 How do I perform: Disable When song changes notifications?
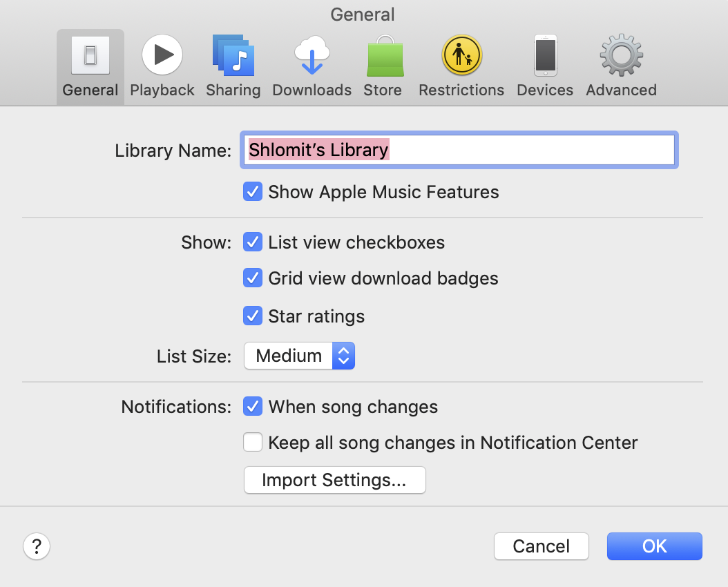(253, 407)
